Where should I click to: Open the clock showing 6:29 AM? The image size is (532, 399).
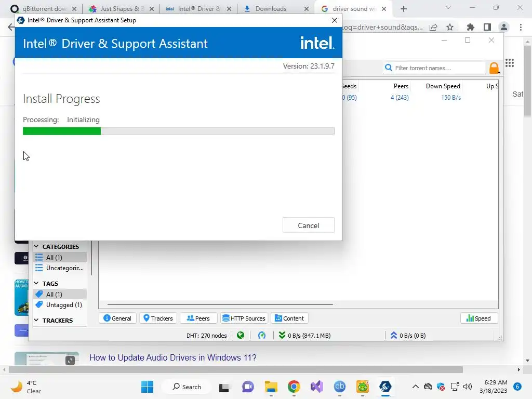point(494,387)
